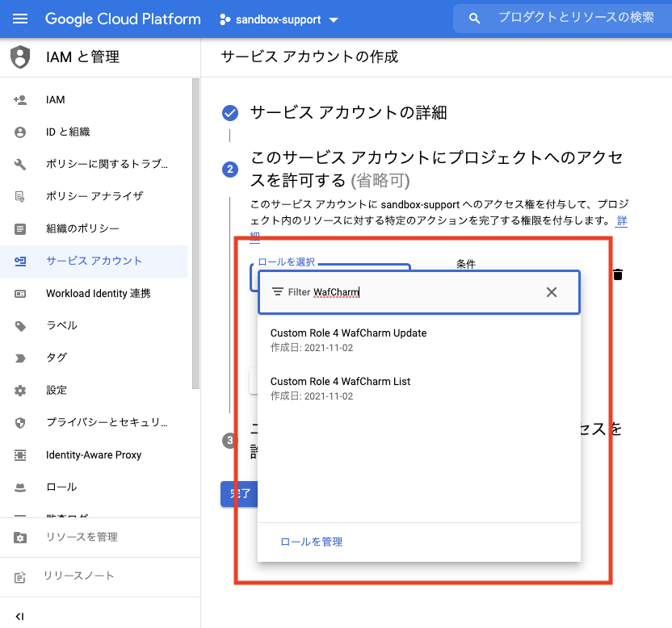The height and width of the screenshot is (628, 672).
Task: Click the trash icon to delete role
Action: [618, 274]
